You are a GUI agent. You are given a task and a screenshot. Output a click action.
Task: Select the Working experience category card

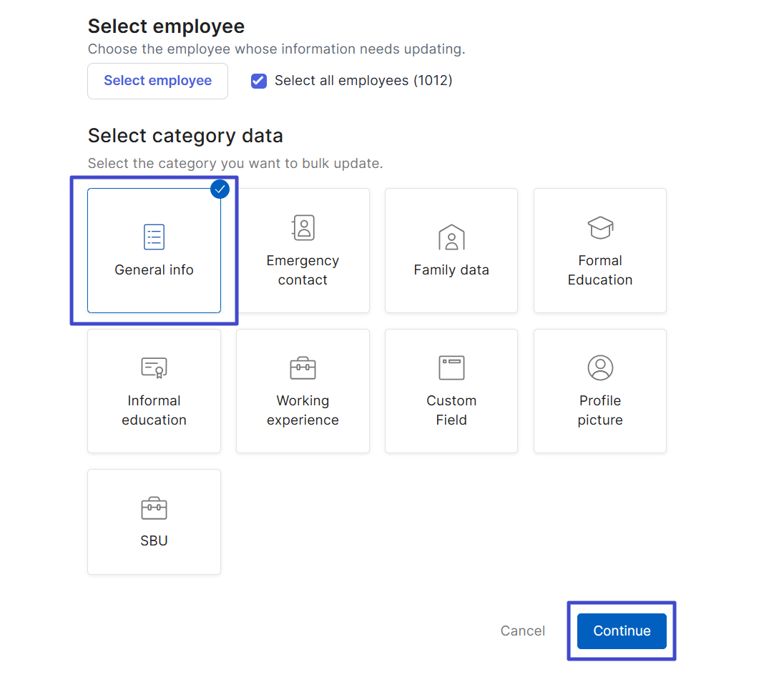tap(303, 391)
